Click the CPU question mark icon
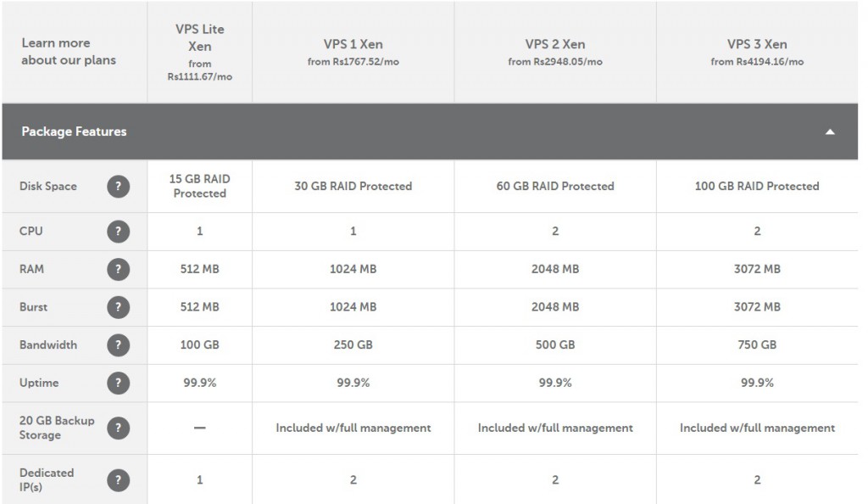 [118, 231]
